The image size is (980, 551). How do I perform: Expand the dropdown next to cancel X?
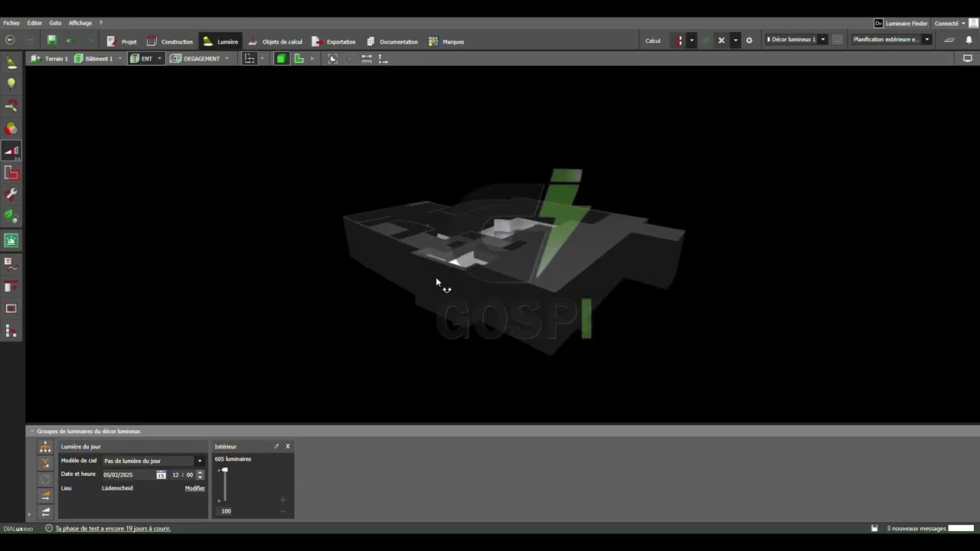click(x=735, y=41)
